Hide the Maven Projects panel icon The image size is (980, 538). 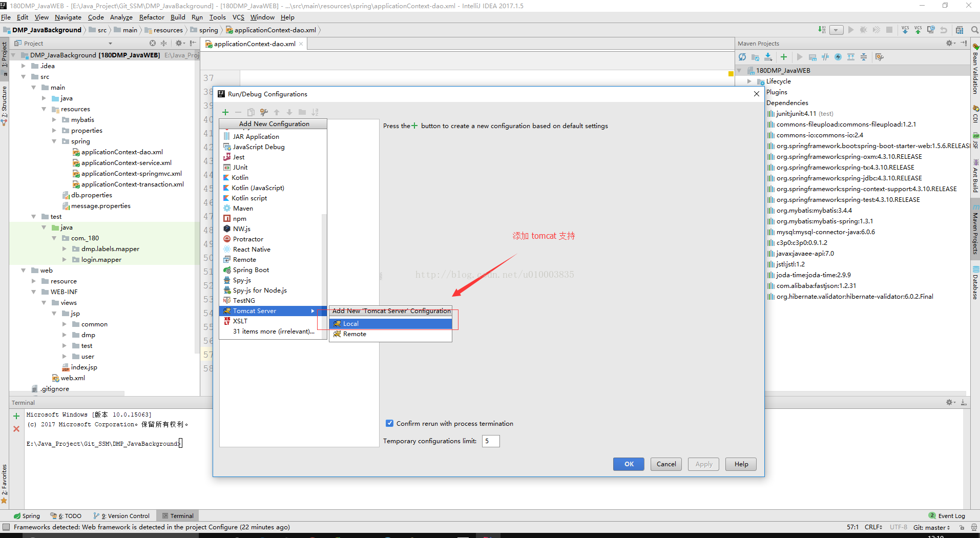(x=964, y=44)
